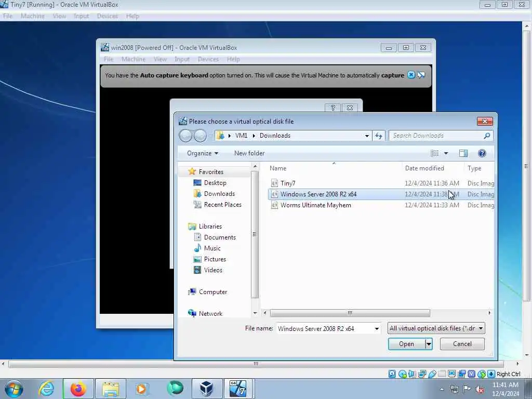The image size is (532, 399).
Task: Expand the path arrow after VM1
Action: coord(254,136)
